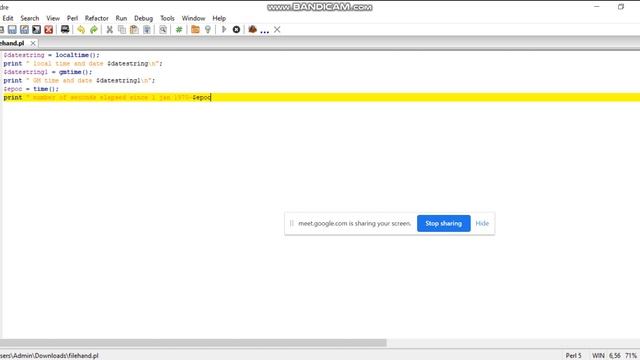Run the script with the play icon
The width and height of the screenshot is (640, 360).
[224, 29]
